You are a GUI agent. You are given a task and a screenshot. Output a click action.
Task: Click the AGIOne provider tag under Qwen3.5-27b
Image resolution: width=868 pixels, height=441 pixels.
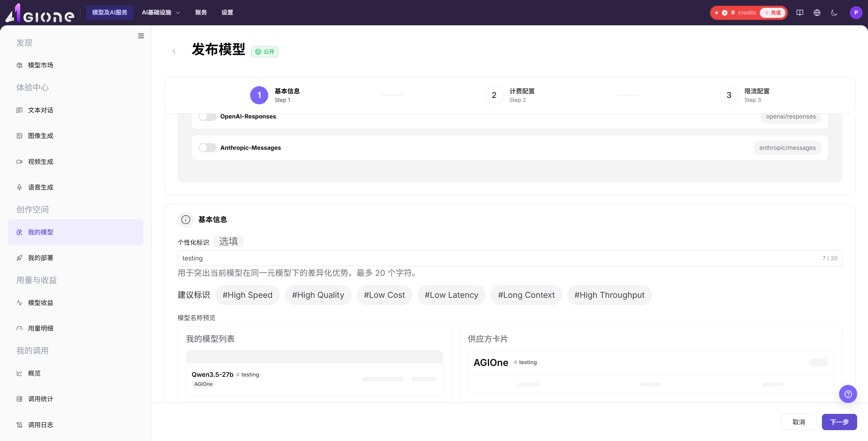tap(203, 384)
